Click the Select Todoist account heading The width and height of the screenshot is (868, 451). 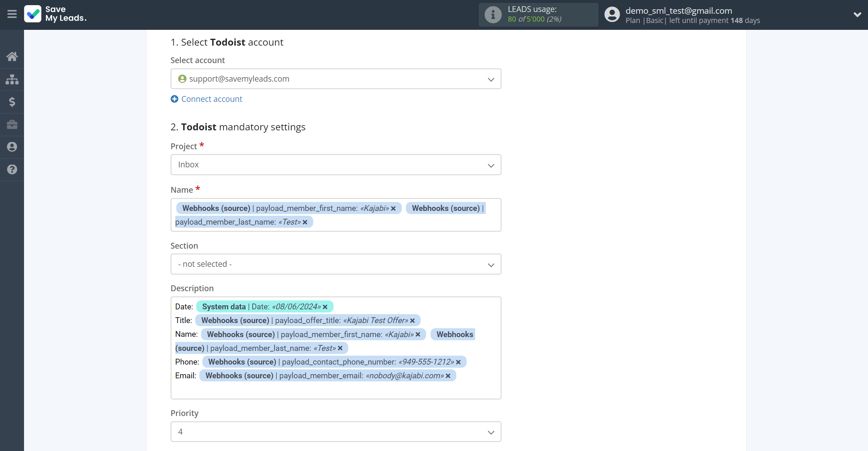[227, 42]
